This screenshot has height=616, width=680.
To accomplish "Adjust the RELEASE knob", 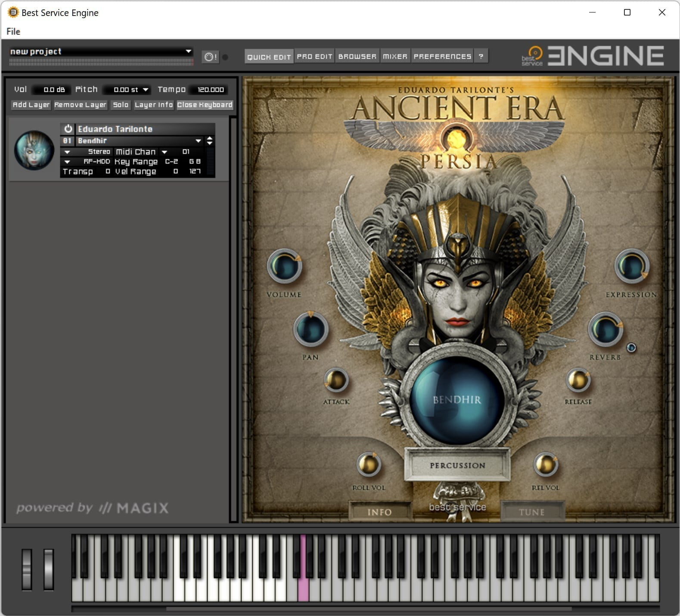I will 578,380.
